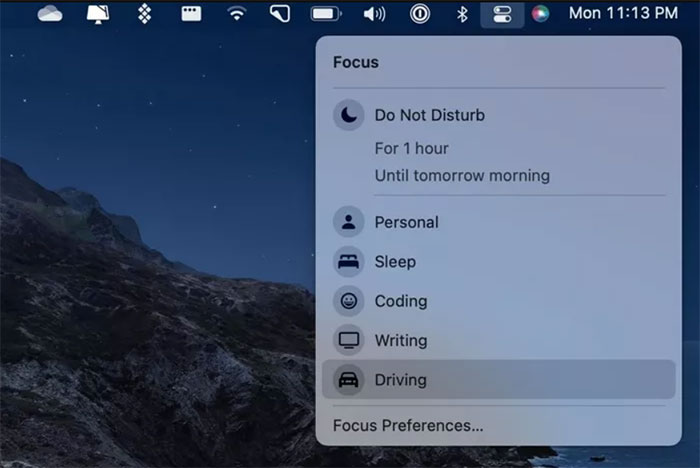Click the Control Center toggles icon
The image size is (700, 468).
coord(502,14)
